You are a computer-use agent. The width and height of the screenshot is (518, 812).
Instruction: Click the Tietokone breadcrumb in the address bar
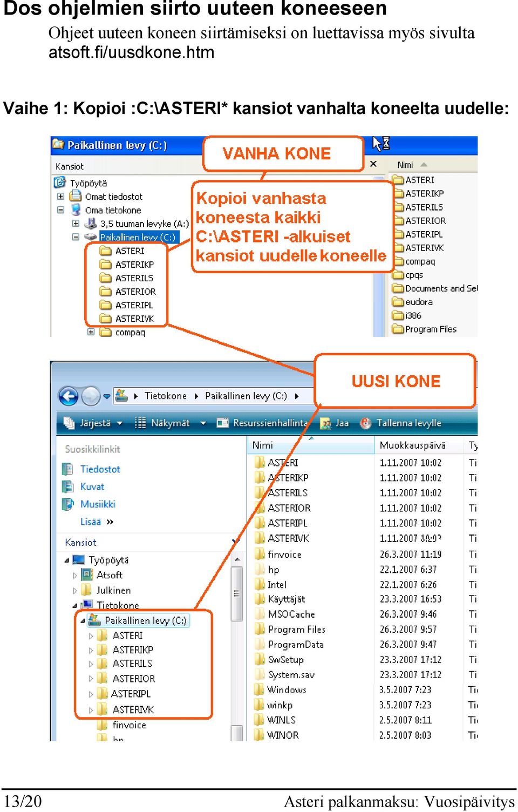point(165,396)
